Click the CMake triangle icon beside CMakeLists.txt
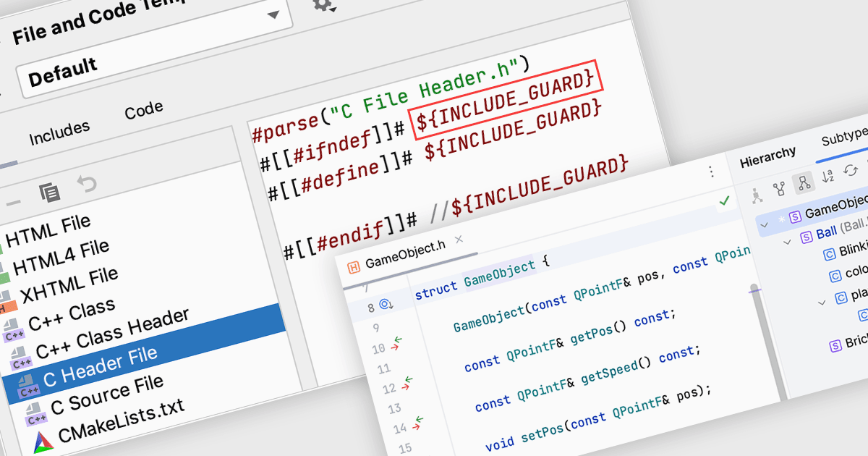 point(43,442)
